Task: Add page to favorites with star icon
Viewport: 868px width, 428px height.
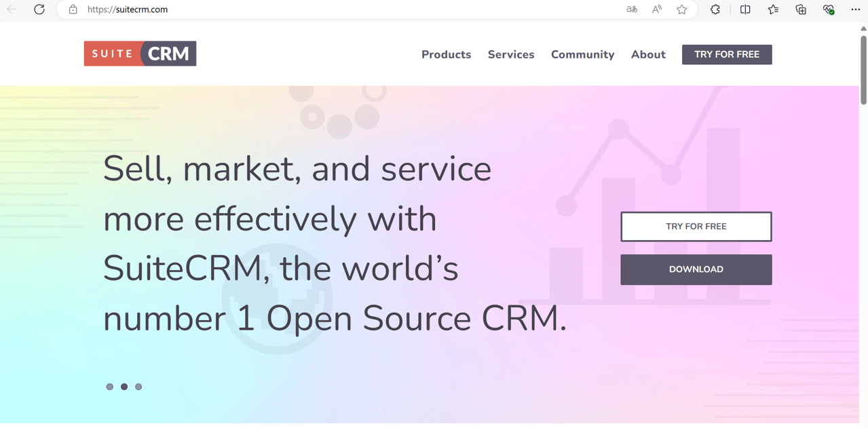Action: tap(682, 9)
